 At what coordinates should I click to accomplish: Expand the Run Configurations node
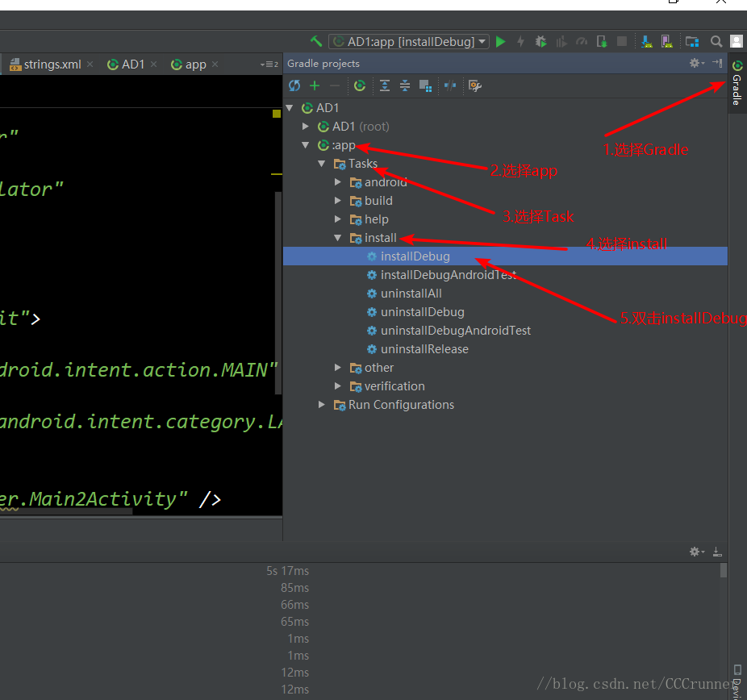(322, 405)
